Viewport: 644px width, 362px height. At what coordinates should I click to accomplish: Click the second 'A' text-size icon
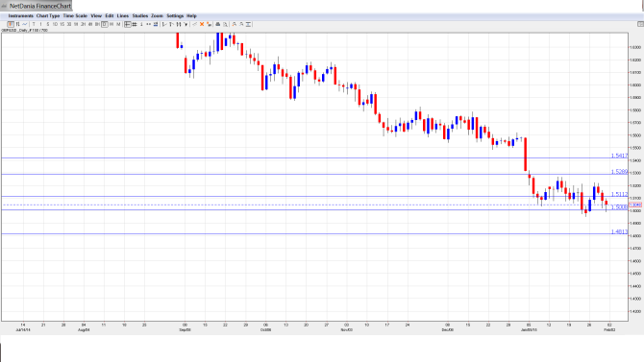(x=241, y=24)
